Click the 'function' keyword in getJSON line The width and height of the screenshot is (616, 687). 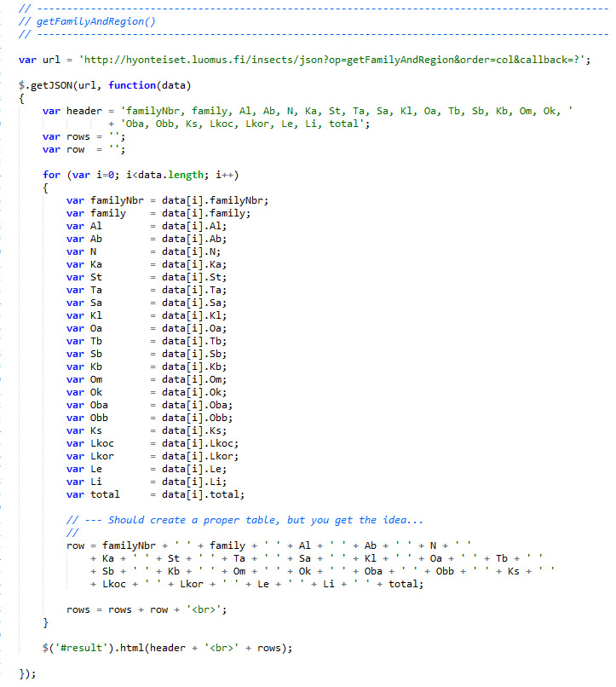point(132,85)
